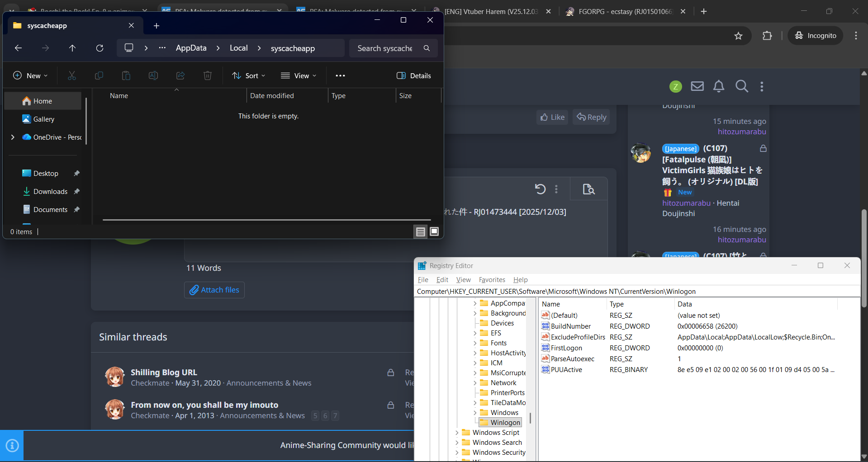Image resolution: width=868 pixels, height=462 pixels.
Task: Open the File menu in Registry Editor
Action: pos(423,280)
